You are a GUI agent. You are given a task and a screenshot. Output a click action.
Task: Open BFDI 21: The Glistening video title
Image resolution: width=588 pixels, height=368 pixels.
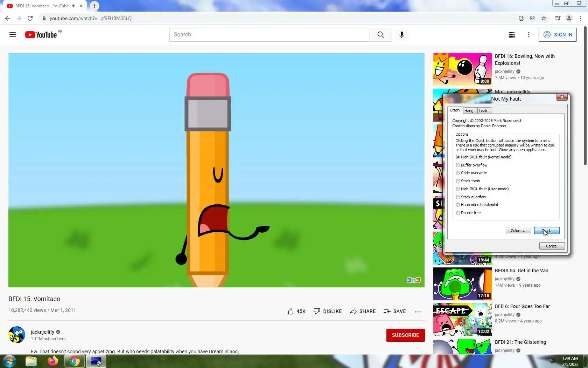point(520,342)
